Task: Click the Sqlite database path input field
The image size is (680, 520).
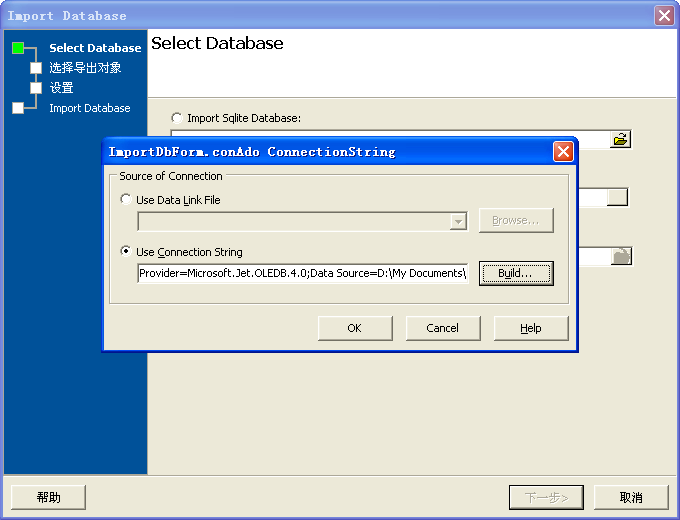Action: click(x=390, y=134)
